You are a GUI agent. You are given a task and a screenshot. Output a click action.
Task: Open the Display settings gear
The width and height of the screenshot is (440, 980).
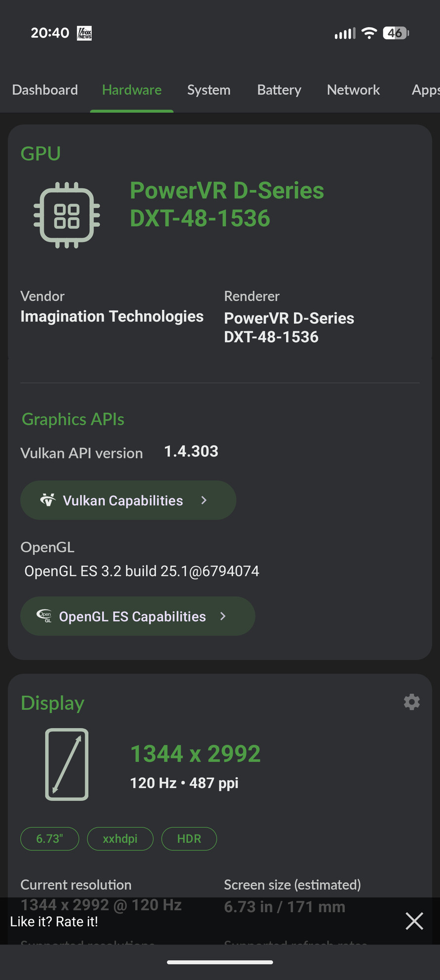click(411, 702)
